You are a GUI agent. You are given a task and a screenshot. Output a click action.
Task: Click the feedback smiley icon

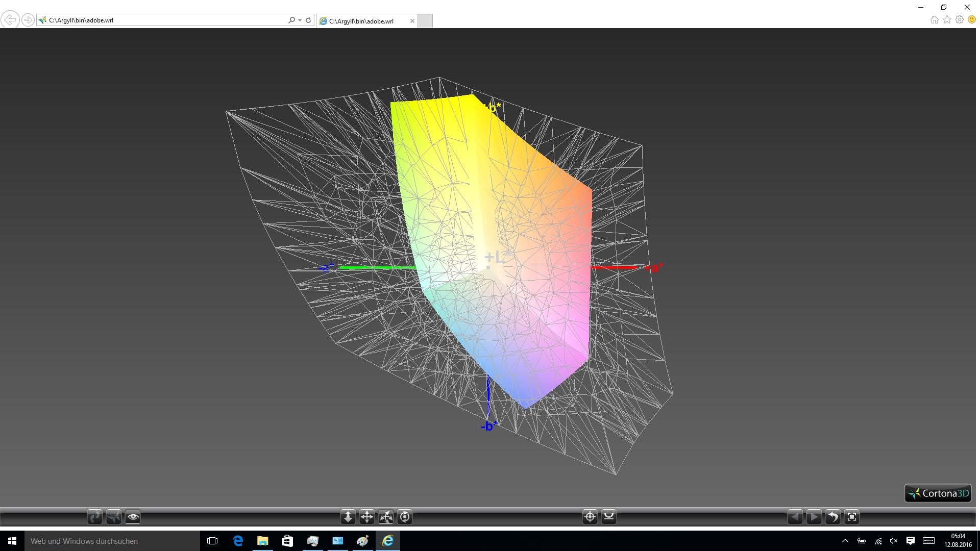pos(972,20)
